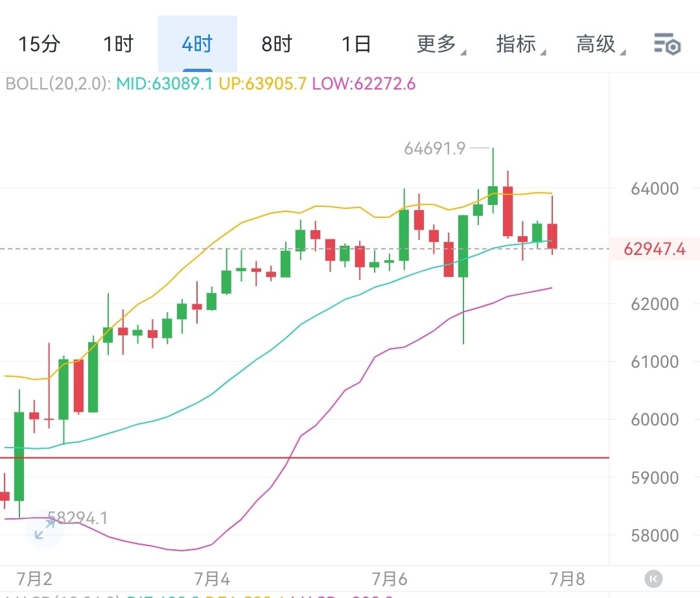Screen dimensions: 700x598
Task: Select the tall green candle with 64691.9 high
Action: (x=493, y=196)
